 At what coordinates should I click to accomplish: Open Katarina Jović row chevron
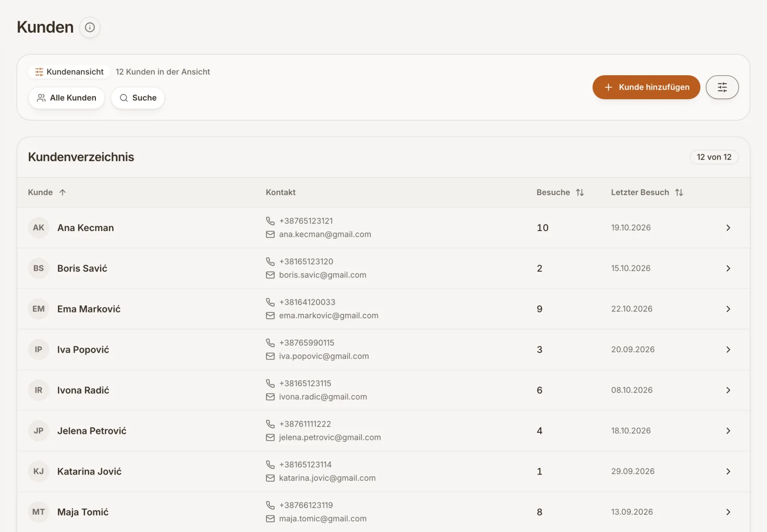(x=728, y=472)
